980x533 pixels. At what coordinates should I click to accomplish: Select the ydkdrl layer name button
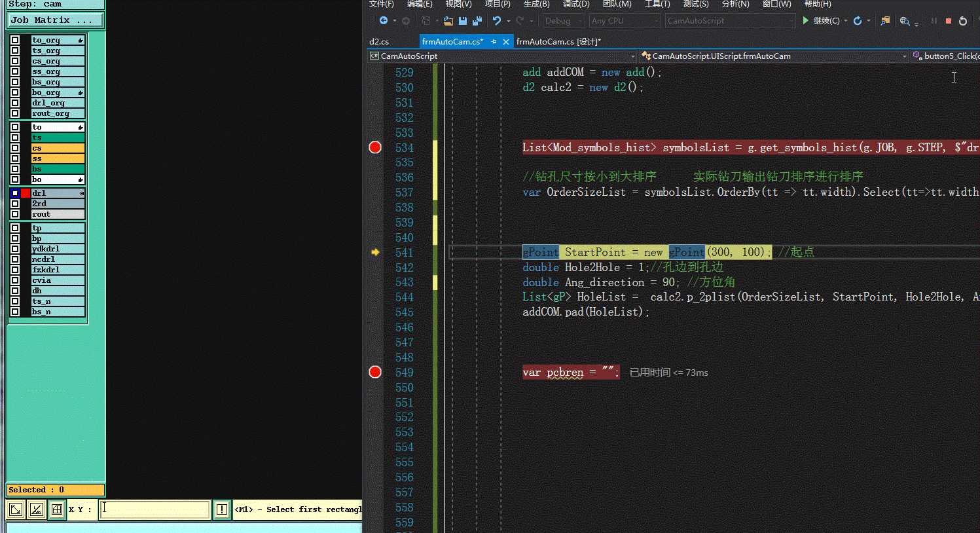click(58, 249)
